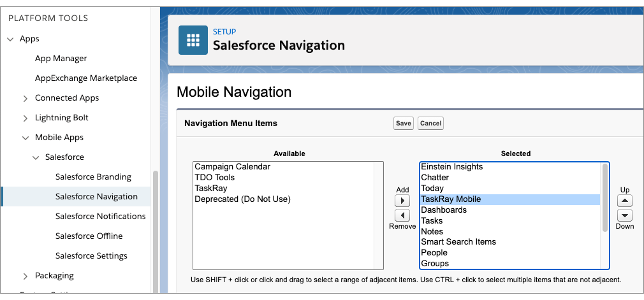Select TDO Tools in Available list
The height and width of the screenshot is (300, 644).
215,178
